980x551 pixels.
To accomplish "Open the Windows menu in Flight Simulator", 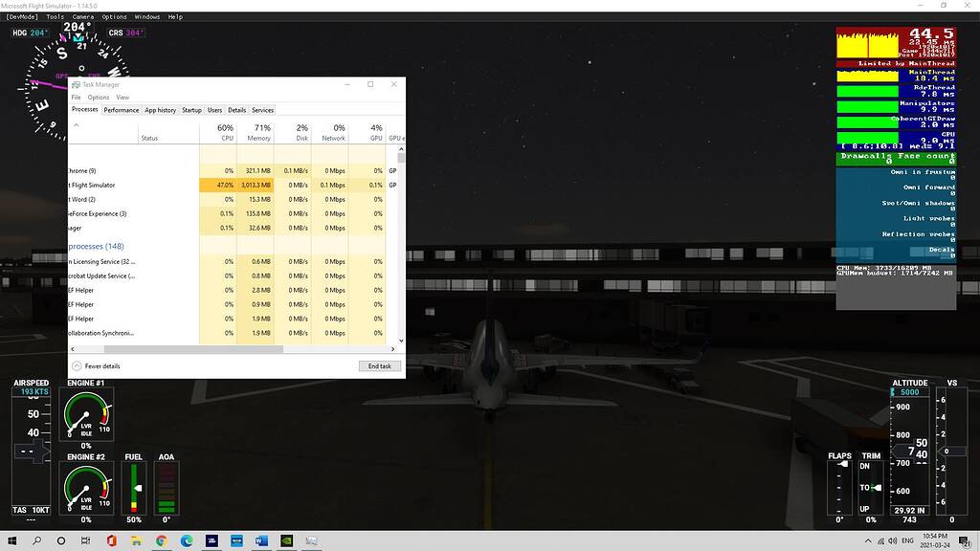I will [146, 16].
